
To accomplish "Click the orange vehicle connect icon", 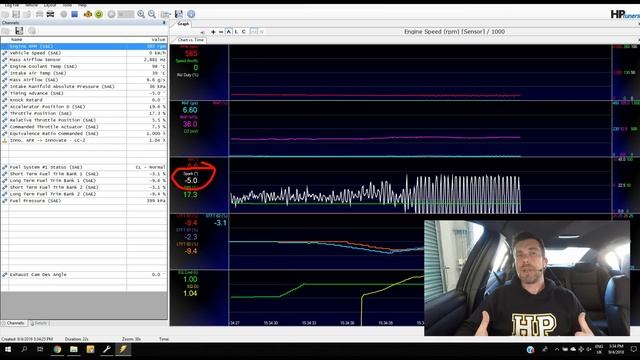I will coord(88,14).
